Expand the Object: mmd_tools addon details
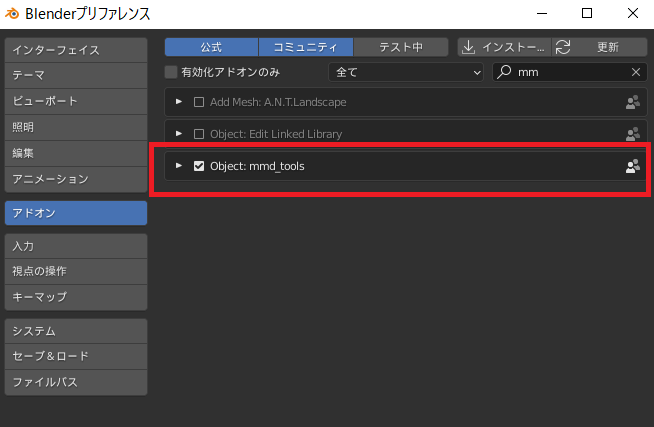 coord(179,166)
